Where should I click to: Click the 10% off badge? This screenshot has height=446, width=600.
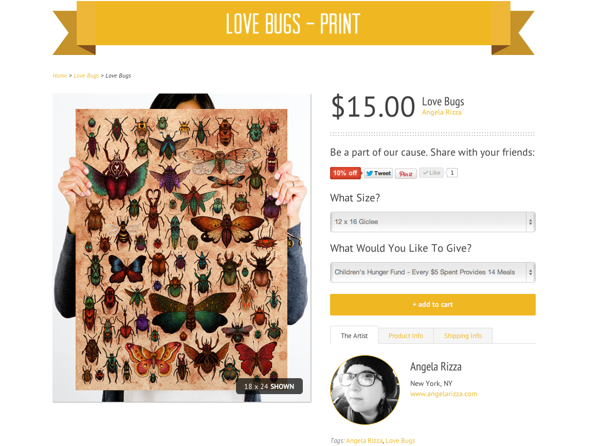345,173
